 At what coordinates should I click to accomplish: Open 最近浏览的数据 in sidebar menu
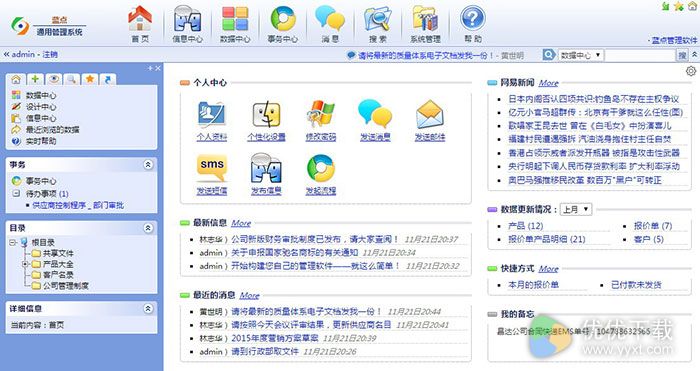tap(52, 129)
